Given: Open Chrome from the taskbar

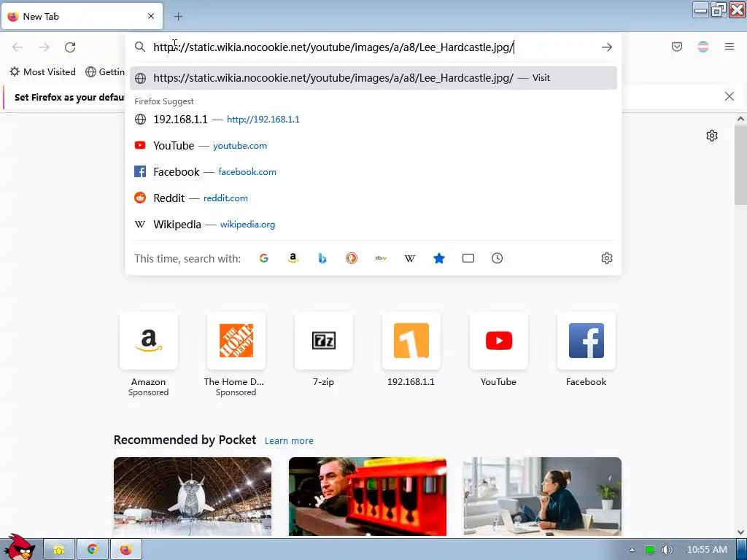Looking at the screenshot, I should 93,550.
